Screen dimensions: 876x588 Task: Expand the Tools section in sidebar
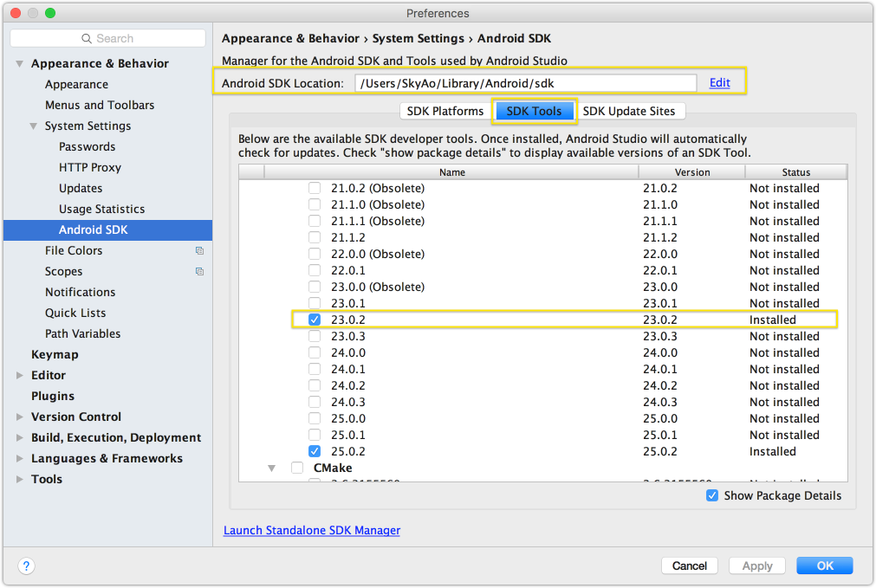coord(20,479)
